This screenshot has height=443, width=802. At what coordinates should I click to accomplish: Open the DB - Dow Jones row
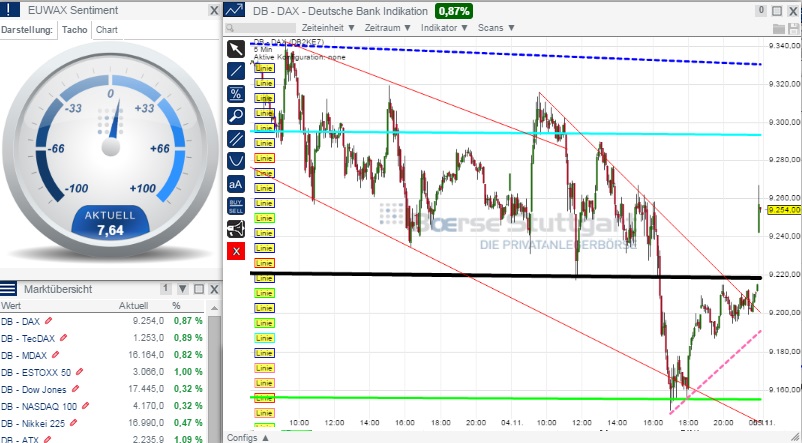pos(102,389)
